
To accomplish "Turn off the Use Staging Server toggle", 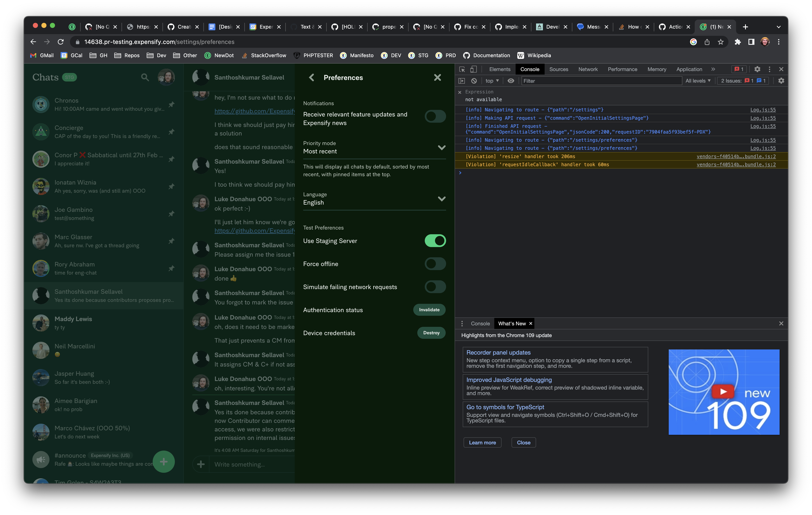I will 435,241.
